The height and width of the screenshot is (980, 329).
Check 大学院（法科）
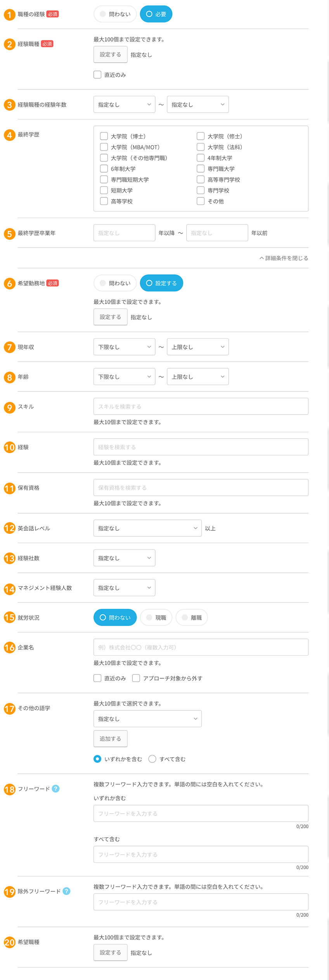pyautogui.click(x=201, y=147)
